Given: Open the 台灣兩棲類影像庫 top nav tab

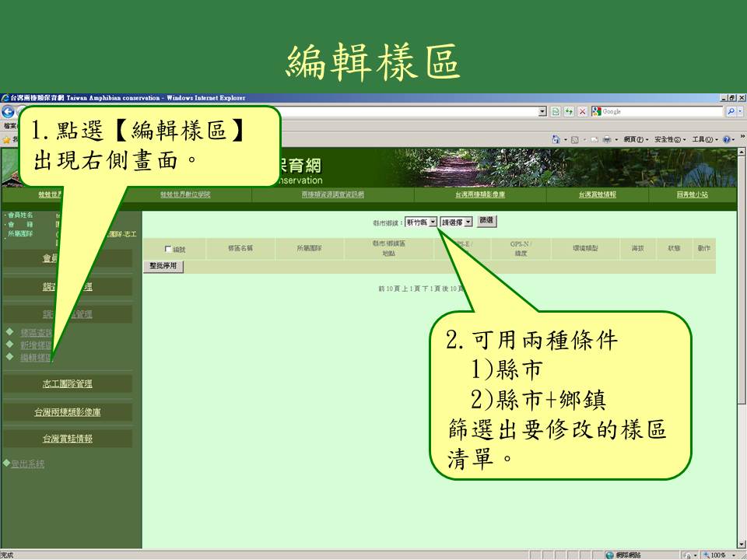Looking at the screenshot, I should click(x=480, y=194).
